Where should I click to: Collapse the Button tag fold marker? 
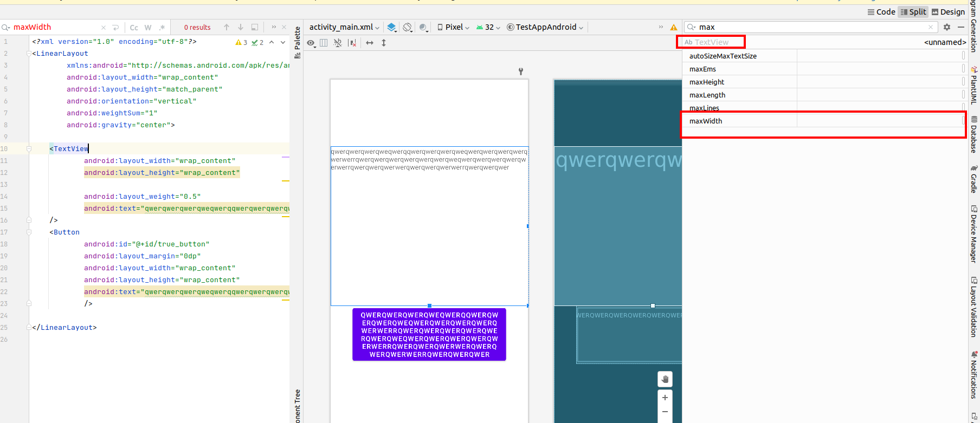29,232
